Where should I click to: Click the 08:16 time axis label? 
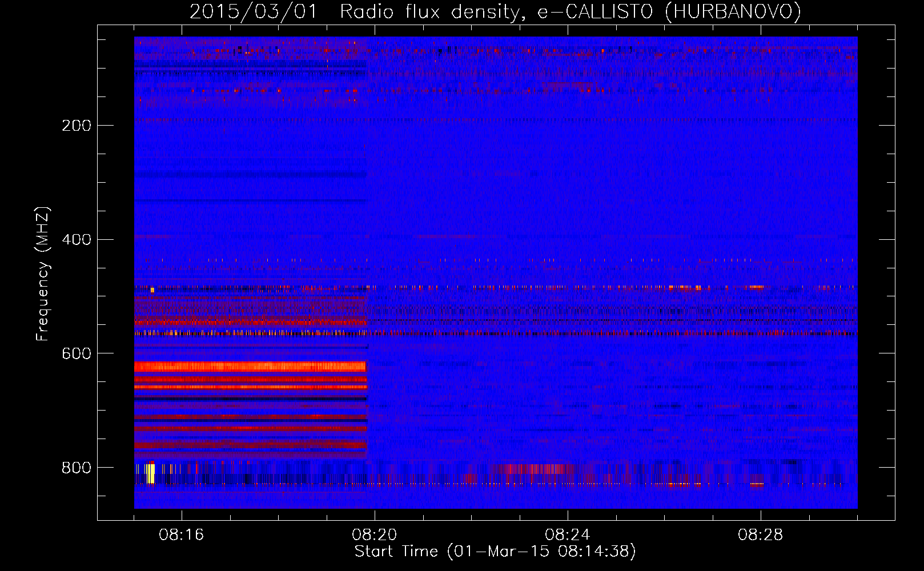tap(182, 535)
